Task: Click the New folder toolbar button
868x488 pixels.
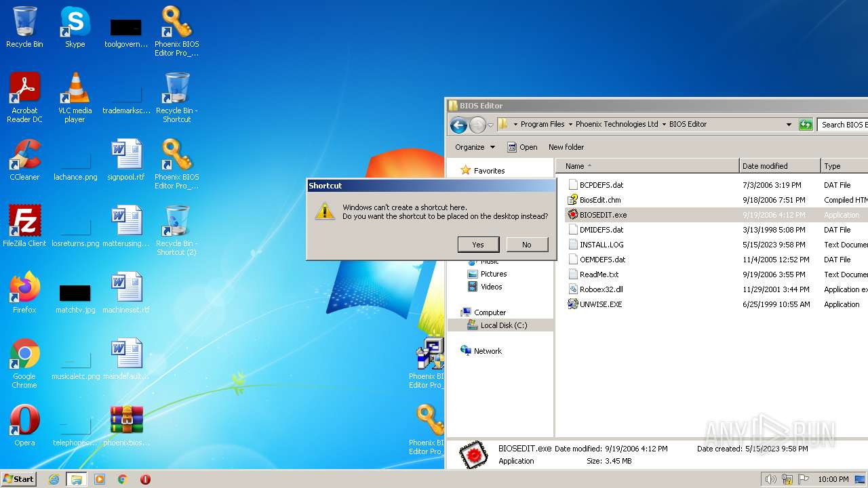Action: click(x=566, y=147)
